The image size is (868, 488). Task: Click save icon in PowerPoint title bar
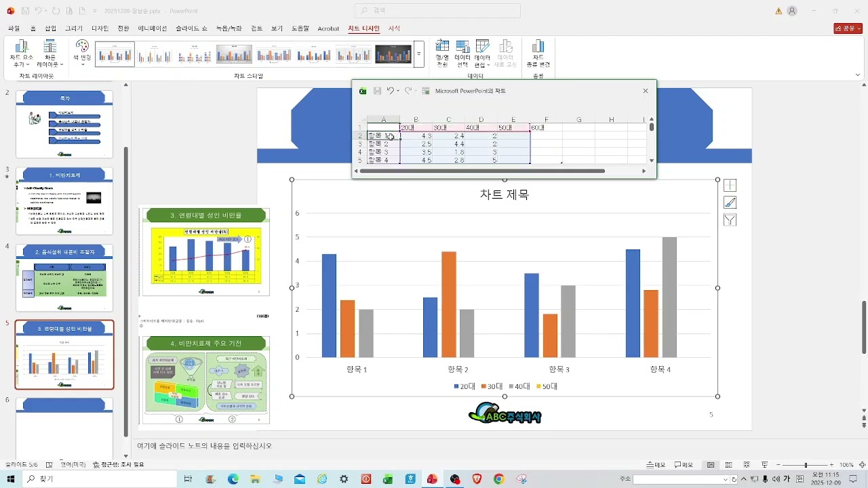click(x=25, y=11)
